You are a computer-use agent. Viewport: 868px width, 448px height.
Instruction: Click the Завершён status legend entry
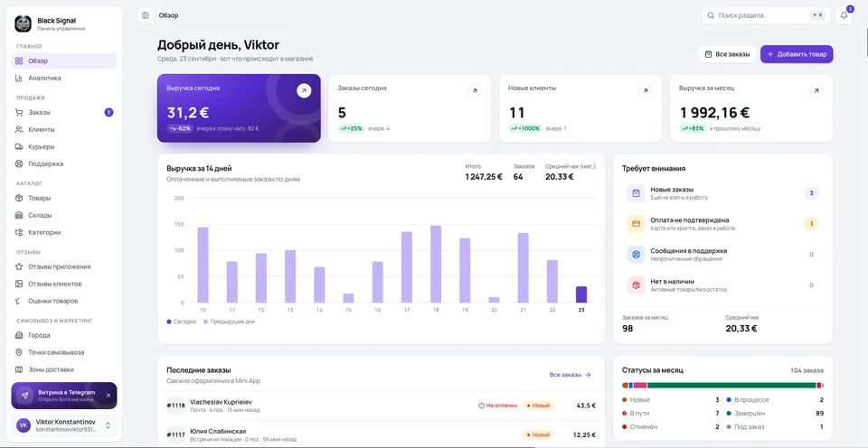(775, 413)
